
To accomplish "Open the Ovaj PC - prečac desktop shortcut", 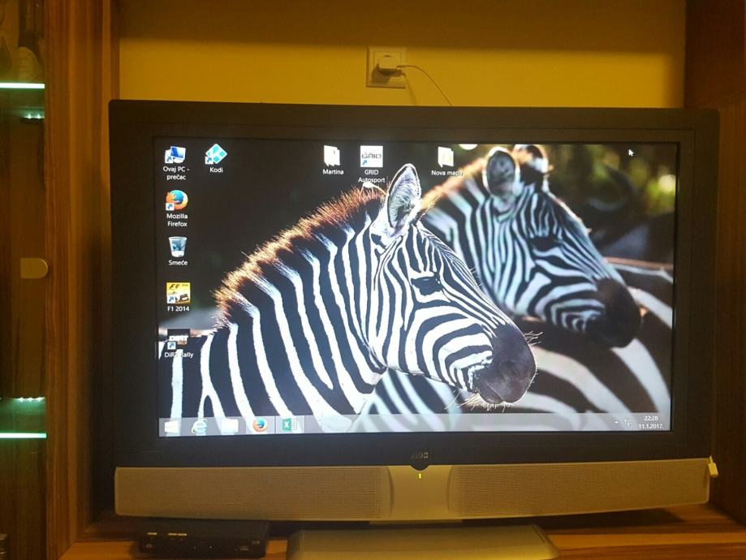I will pos(175,162).
